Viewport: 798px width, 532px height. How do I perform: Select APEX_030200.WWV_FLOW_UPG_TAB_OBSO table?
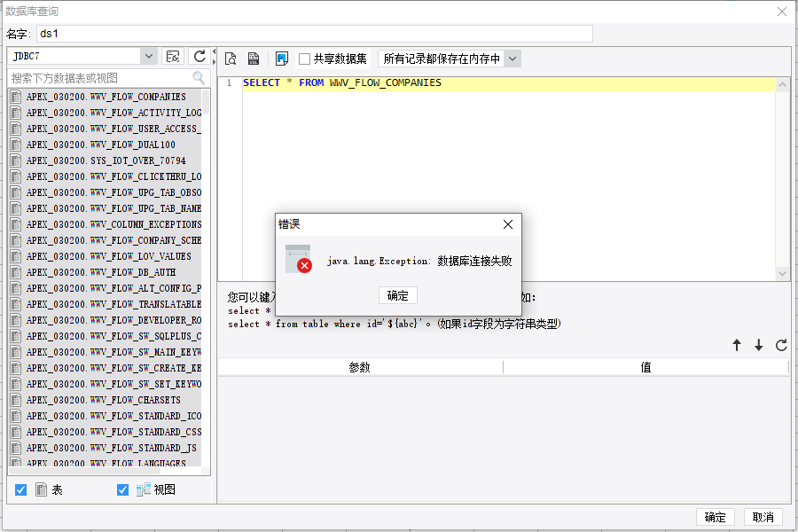click(105, 192)
